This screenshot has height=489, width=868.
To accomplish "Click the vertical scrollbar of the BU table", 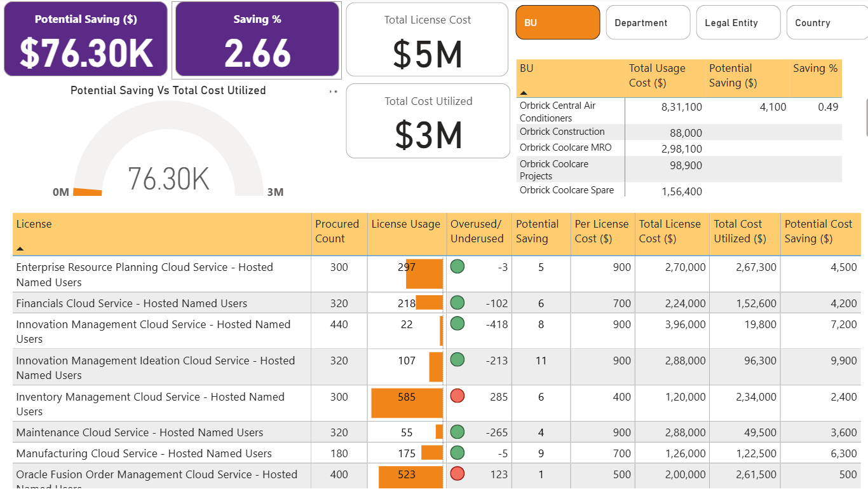I will coord(865,118).
